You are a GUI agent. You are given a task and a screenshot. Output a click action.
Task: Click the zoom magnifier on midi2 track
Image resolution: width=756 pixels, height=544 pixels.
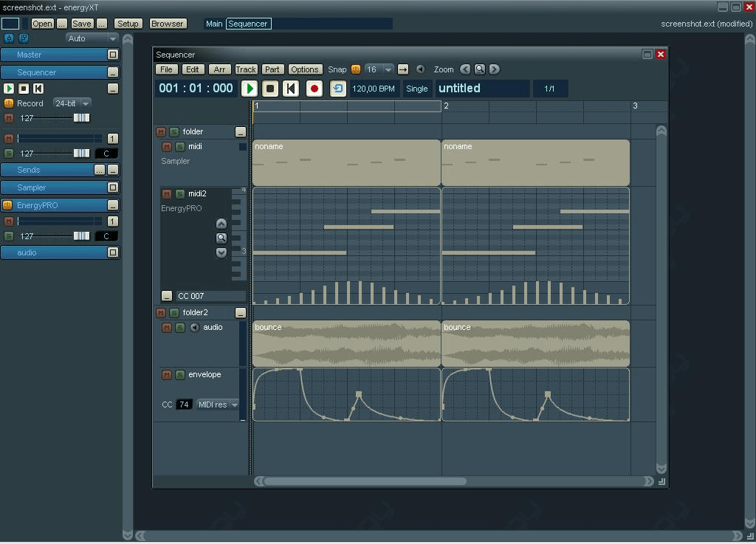click(221, 238)
